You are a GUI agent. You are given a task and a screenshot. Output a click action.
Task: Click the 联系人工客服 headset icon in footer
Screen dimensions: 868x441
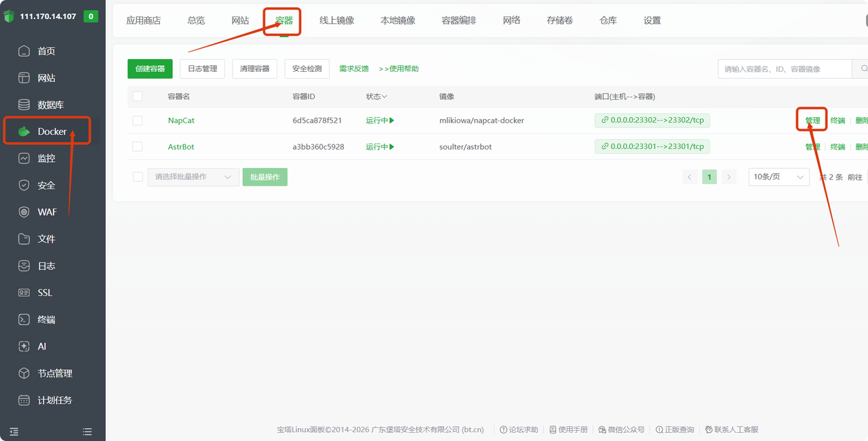tap(709, 429)
